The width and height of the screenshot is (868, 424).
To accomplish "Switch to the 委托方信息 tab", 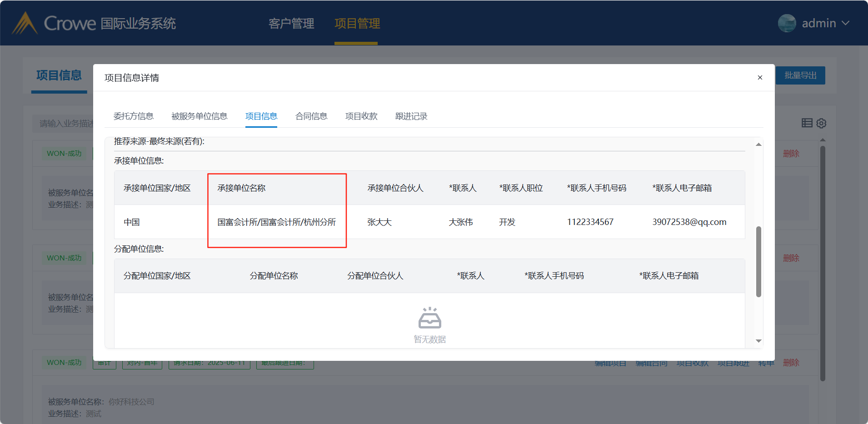I will (133, 116).
